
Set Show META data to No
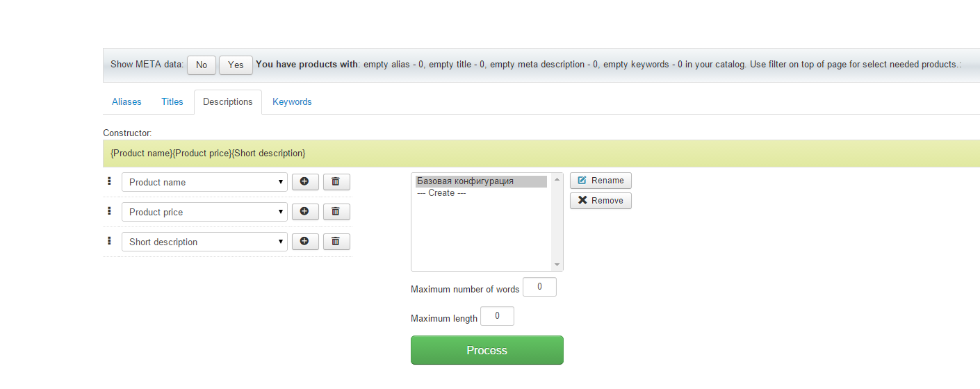[x=202, y=65]
